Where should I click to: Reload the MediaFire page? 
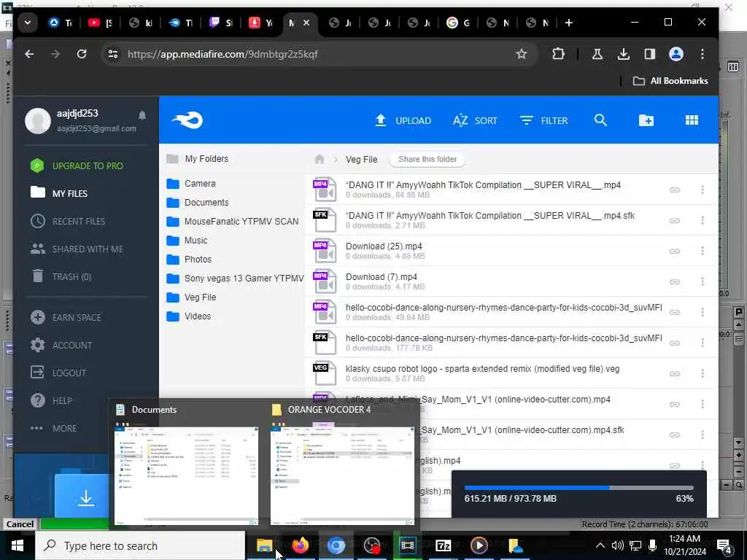[82, 54]
